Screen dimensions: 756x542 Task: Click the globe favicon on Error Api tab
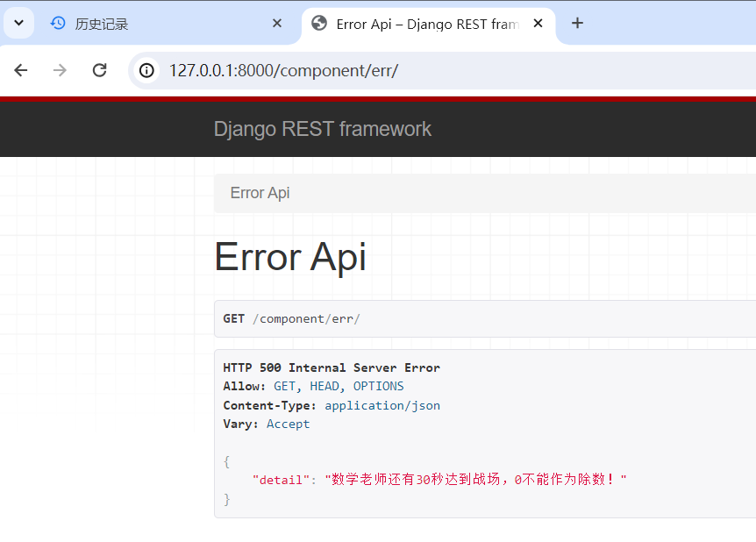(x=318, y=23)
